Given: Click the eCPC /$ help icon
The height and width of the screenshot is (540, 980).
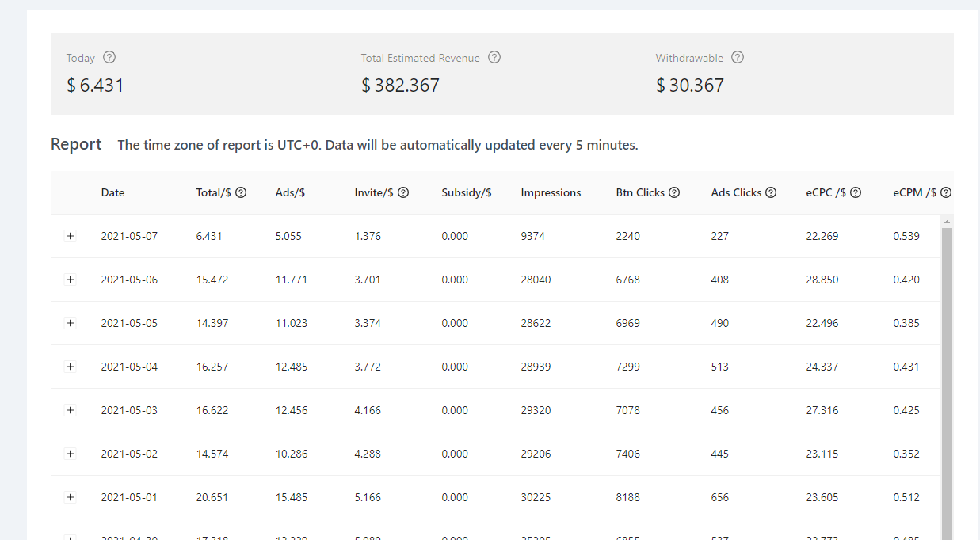Looking at the screenshot, I should 856,192.
